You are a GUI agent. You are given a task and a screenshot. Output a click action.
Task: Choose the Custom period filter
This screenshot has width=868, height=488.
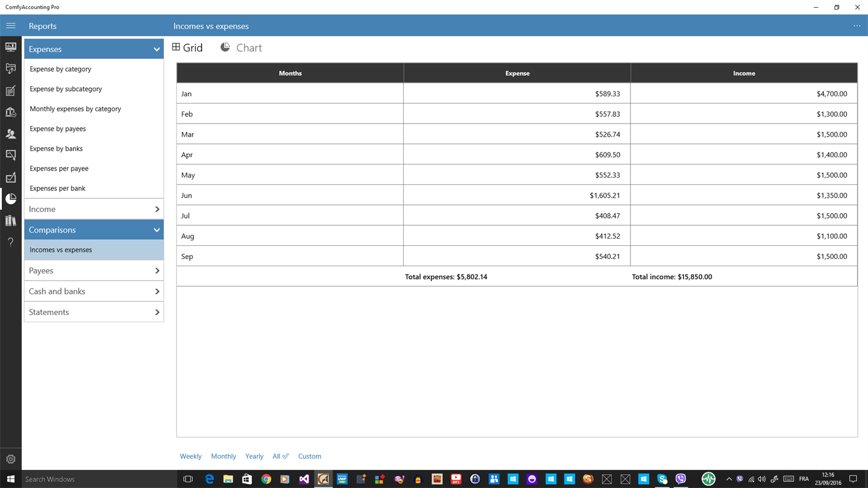[x=310, y=456]
